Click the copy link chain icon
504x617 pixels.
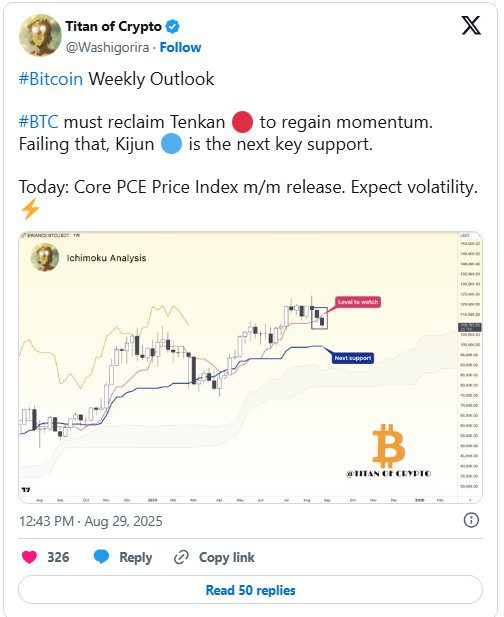(181, 557)
